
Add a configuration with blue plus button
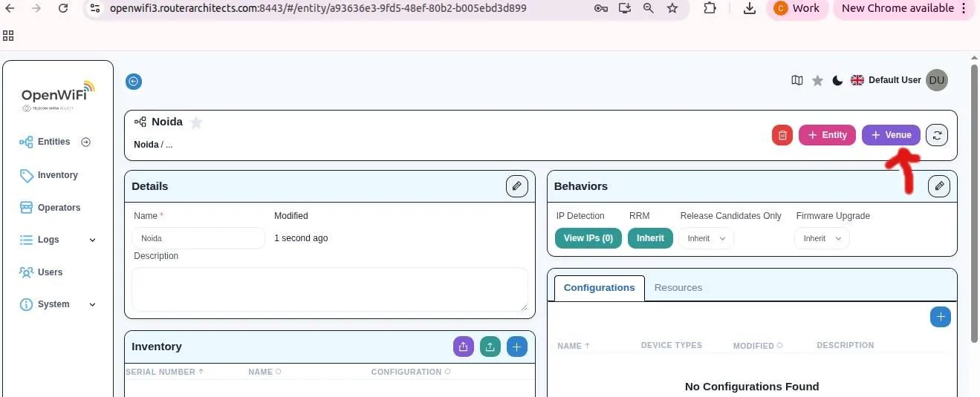[x=940, y=317]
